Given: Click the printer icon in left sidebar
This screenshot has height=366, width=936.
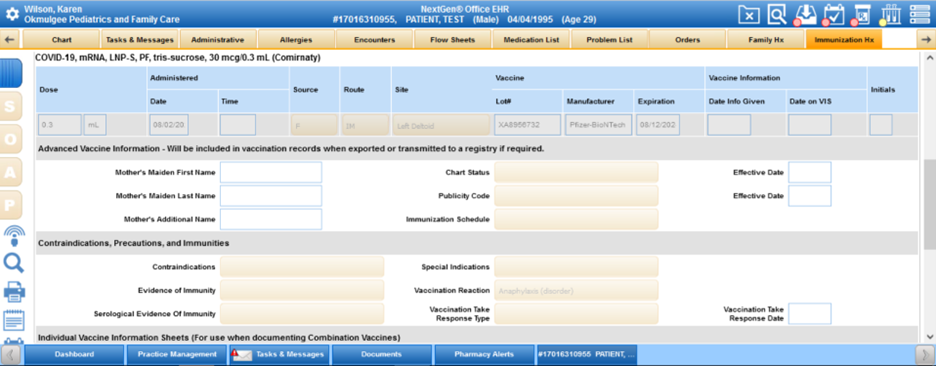Looking at the screenshot, I should [x=14, y=291].
